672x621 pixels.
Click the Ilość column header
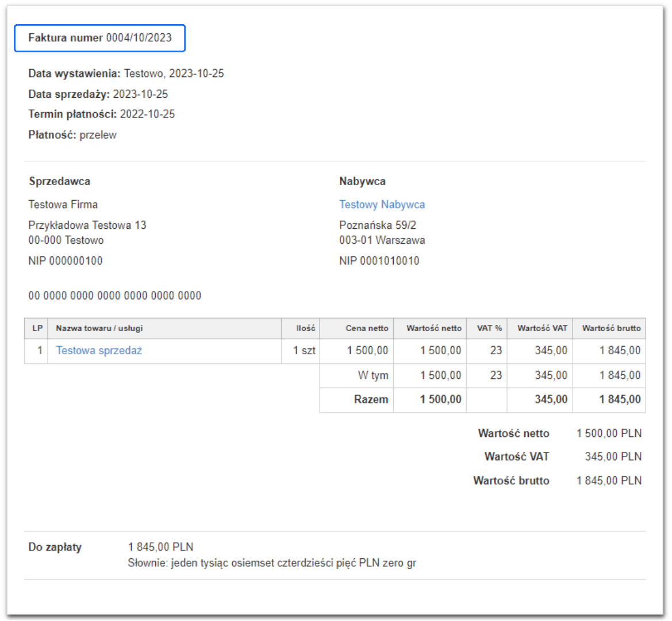pos(305,328)
